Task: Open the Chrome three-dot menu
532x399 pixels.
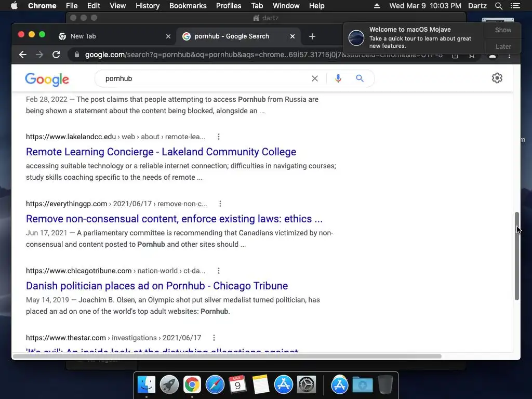Action: [x=509, y=56]
